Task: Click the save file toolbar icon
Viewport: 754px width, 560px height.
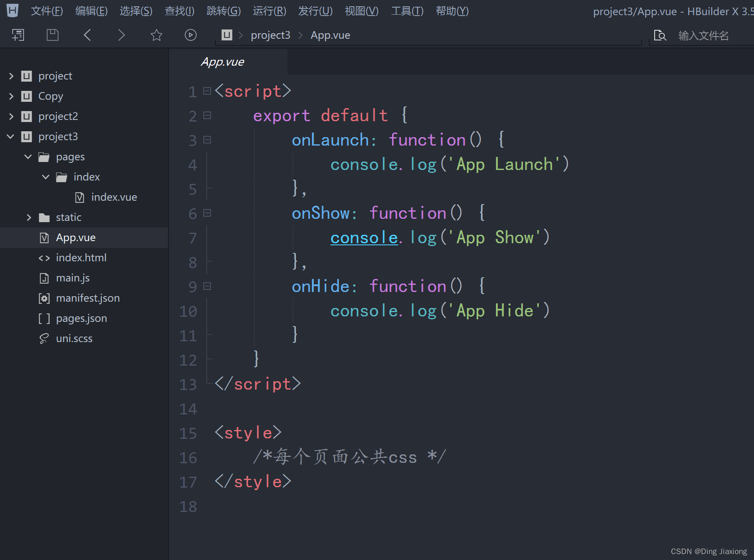Action: tap(53, 35)
